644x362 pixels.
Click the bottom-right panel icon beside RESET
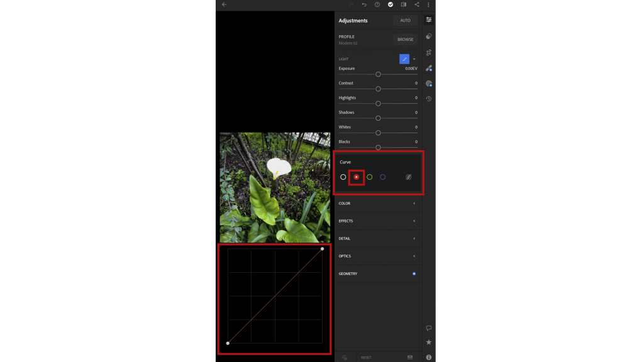[410, 358]
